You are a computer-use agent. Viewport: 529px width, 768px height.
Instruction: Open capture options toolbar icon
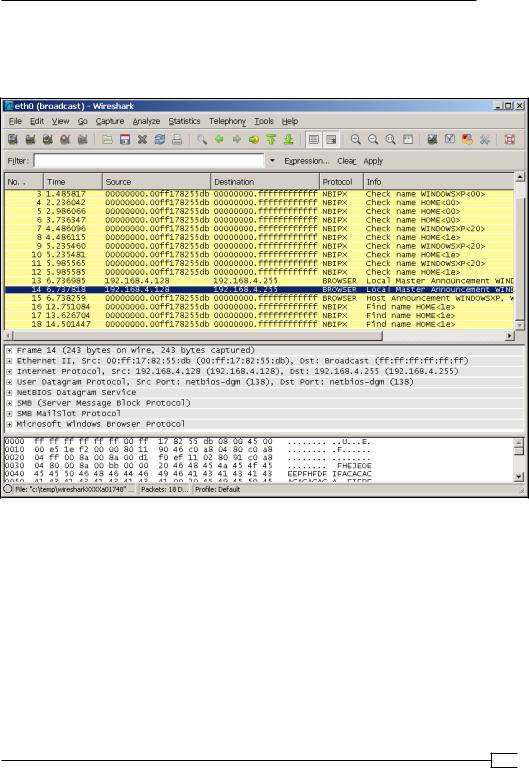[x=30, y=140]
